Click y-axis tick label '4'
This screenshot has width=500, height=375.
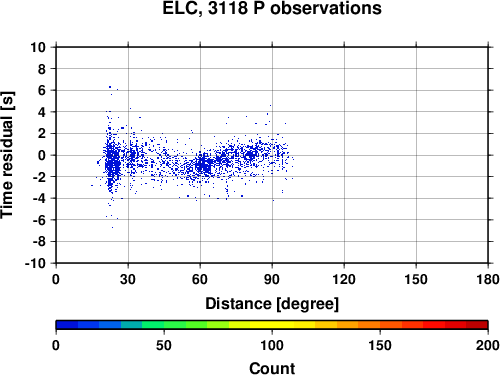pyautogui.click(x=41, y=112)
